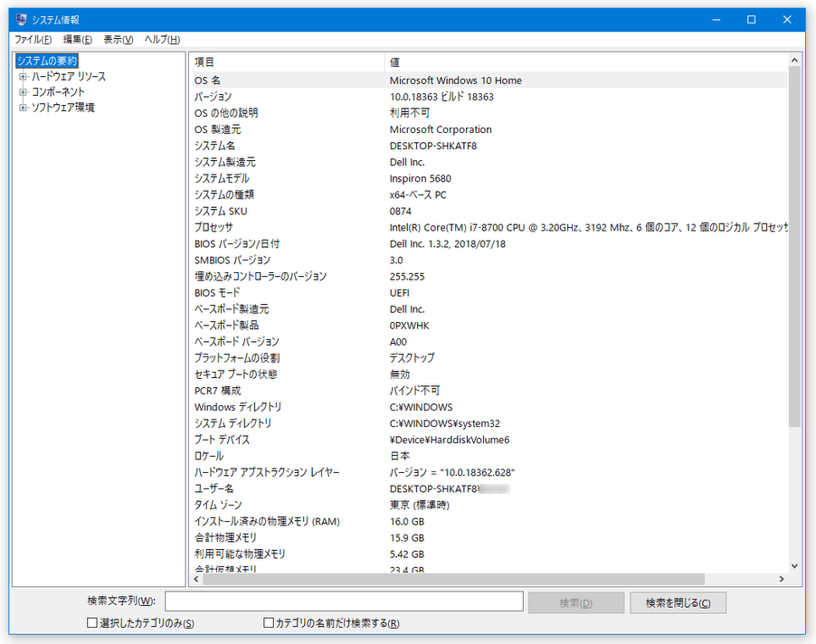Viewport: 816px width, 644px height.
Task: Select the バージョン row item
Action: [x=489, y=97]
